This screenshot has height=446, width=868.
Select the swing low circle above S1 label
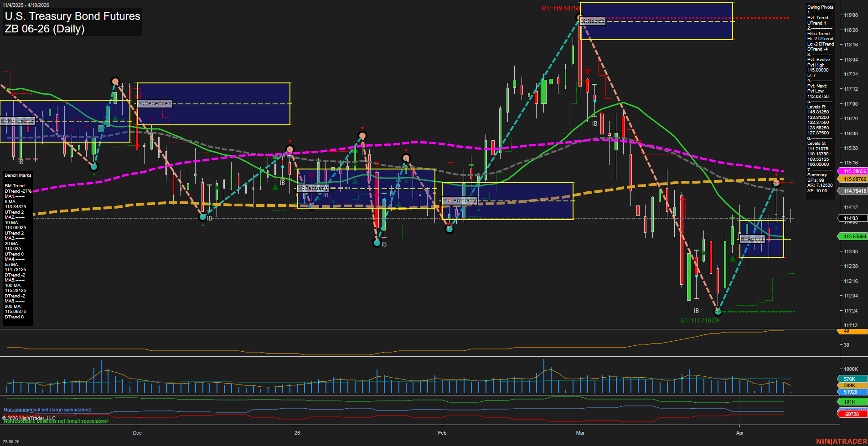pyautogui.click(x=718, y=311)
